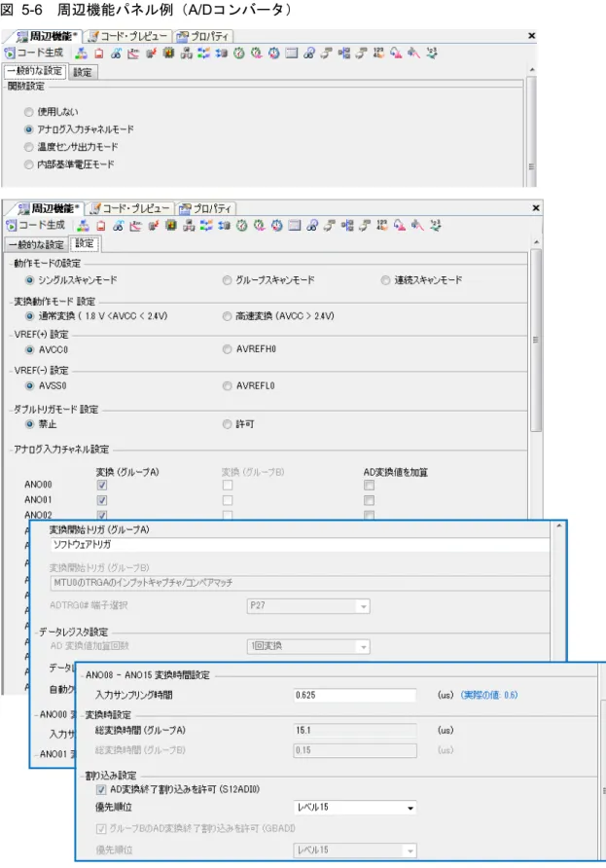Toggle AD変換終了割り込みを許可 (S12ADI0) checkbox

(101, 789)
